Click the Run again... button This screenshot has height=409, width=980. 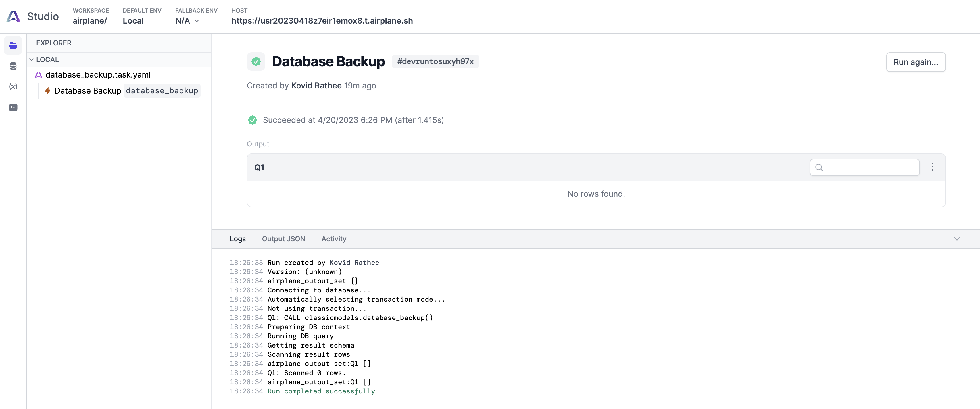(x=916, y=62)
